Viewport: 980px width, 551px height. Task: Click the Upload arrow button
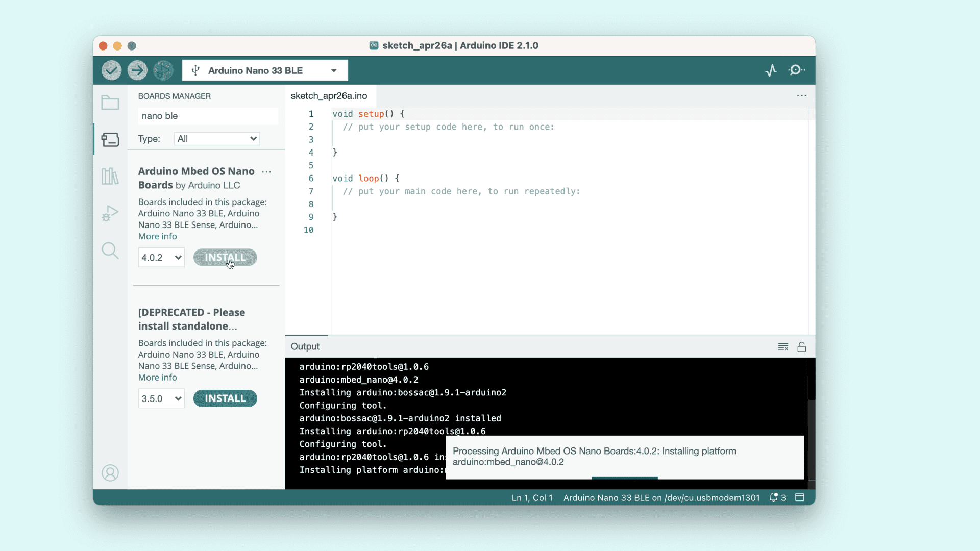(x=137, y=70)
